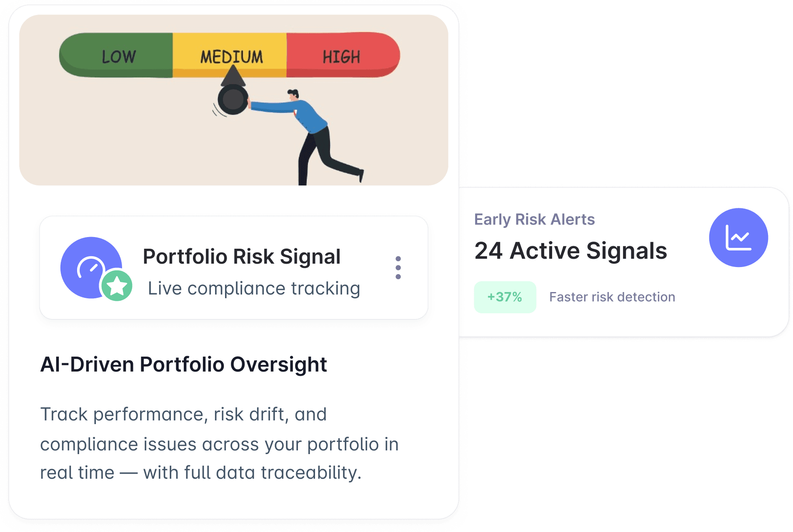Toggle the HIGH risk segment

pos(342,55)
